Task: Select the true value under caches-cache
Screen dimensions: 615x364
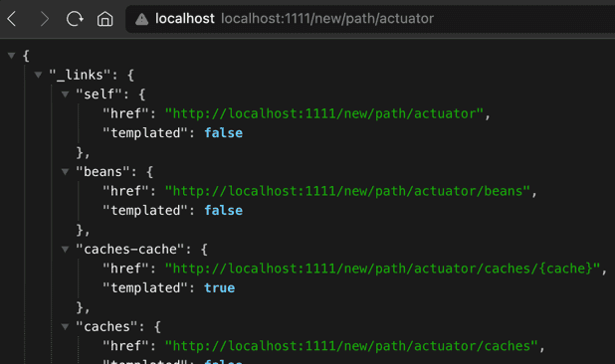Action: pos(220,288)
